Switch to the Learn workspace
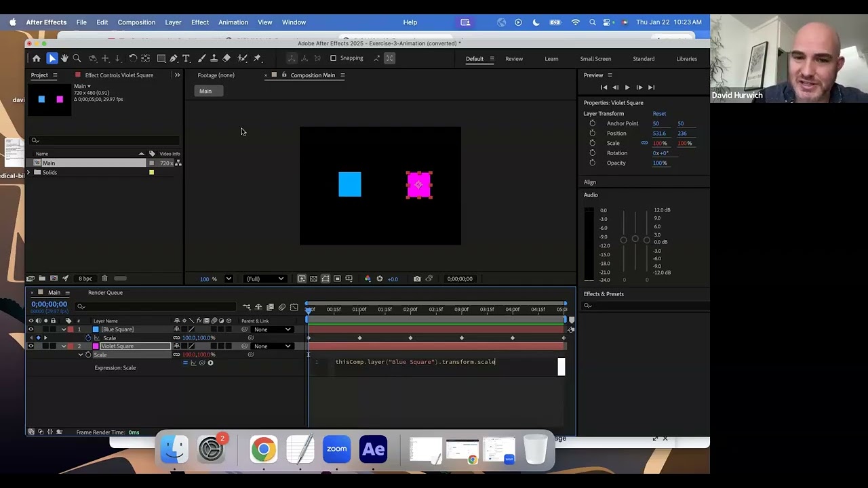868x488 pixels. (x=551, y=59)
